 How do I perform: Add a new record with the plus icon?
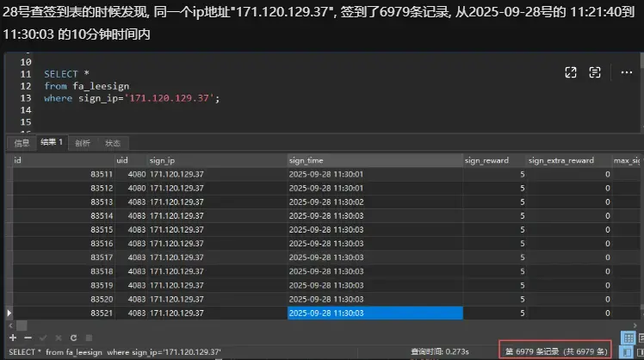(x=13, y=338)
